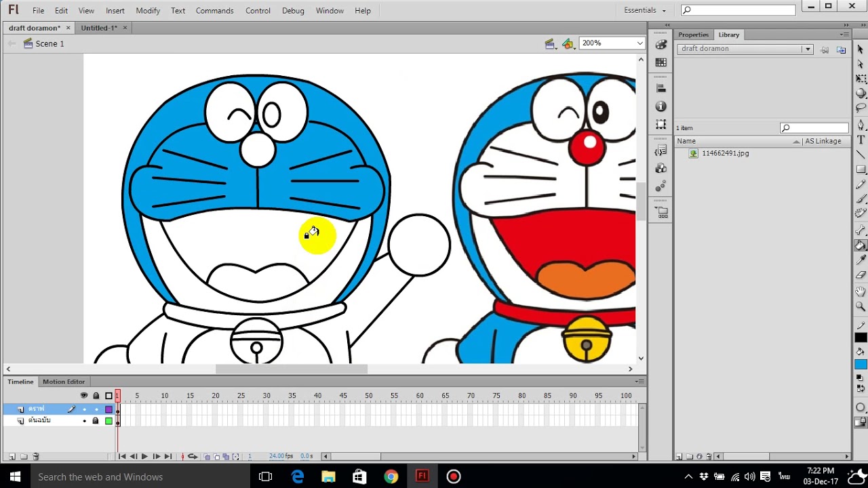868x488 pixels.
Task: Select the Lasso tool
Action: pyautogui.click(x=861, y=108)
